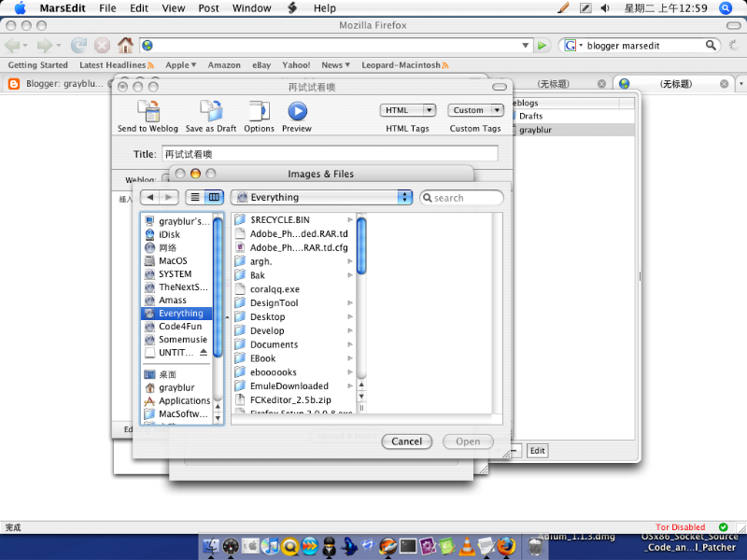Click the Send to Weblog toolbar icon
Image resolution: width=747 pixels, height=560 pixels.
148,111
